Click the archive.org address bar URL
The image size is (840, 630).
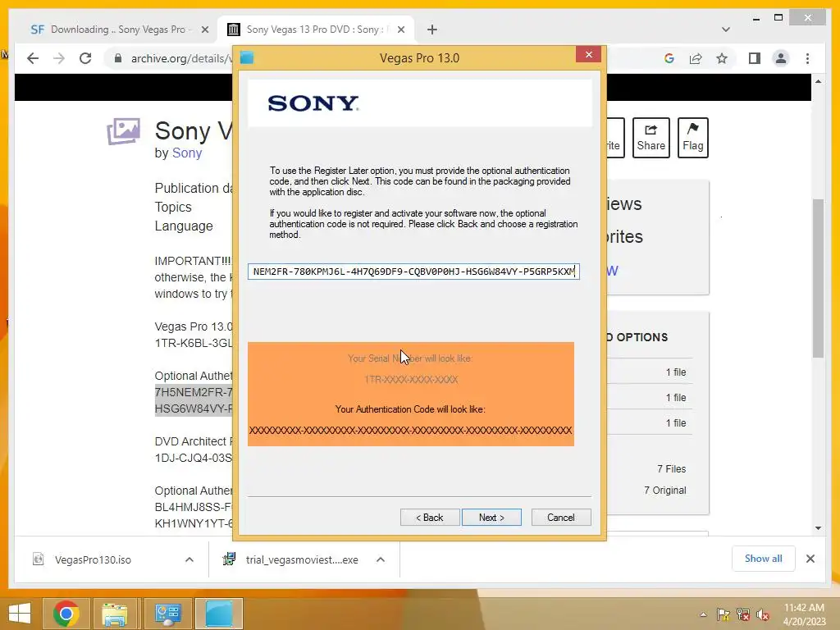tap(180, 58)
